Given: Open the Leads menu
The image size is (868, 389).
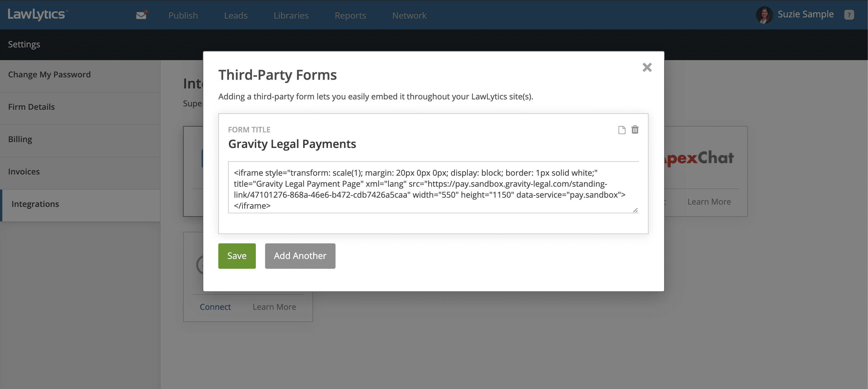Looking at the screenshot, I should [x=236, y=16].
